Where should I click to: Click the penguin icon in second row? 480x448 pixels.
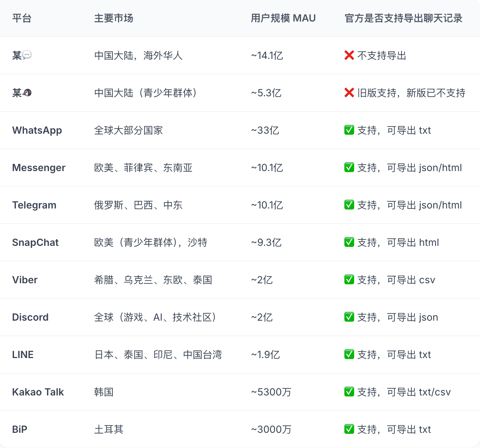[27, 93]
